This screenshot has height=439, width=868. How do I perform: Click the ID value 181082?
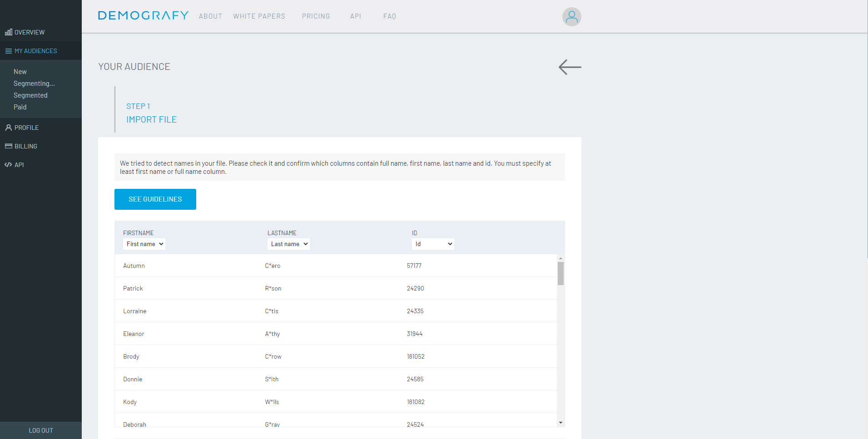416,402
